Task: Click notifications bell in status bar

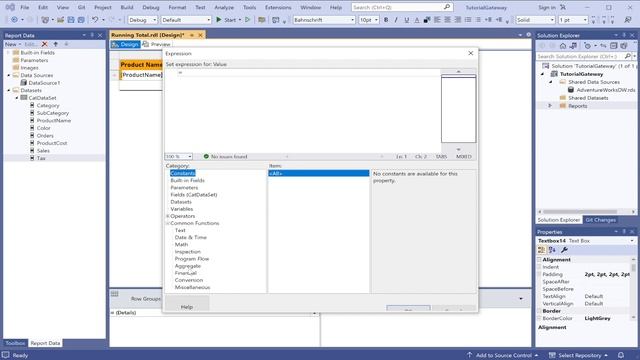Action: coord(621,355)
